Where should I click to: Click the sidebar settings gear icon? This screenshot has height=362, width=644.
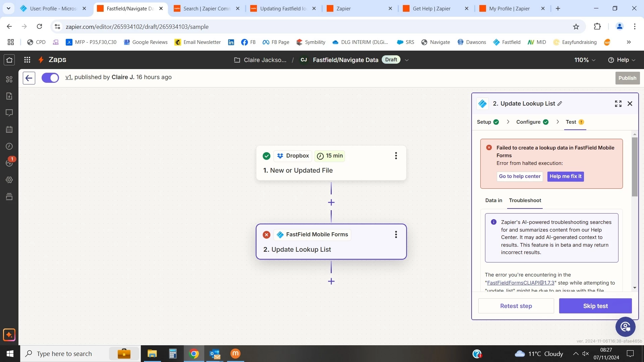click(x=9, y=180)
